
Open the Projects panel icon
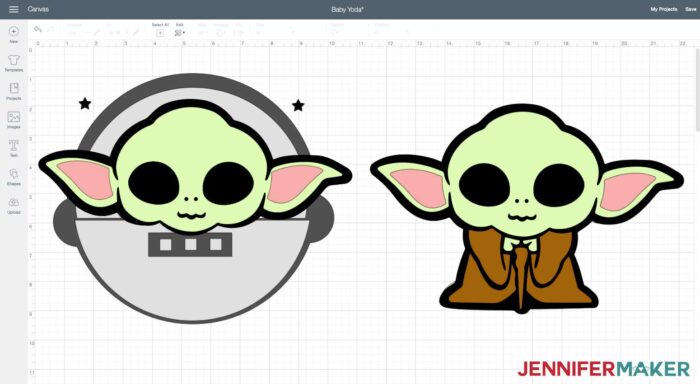tap(14, 91)
